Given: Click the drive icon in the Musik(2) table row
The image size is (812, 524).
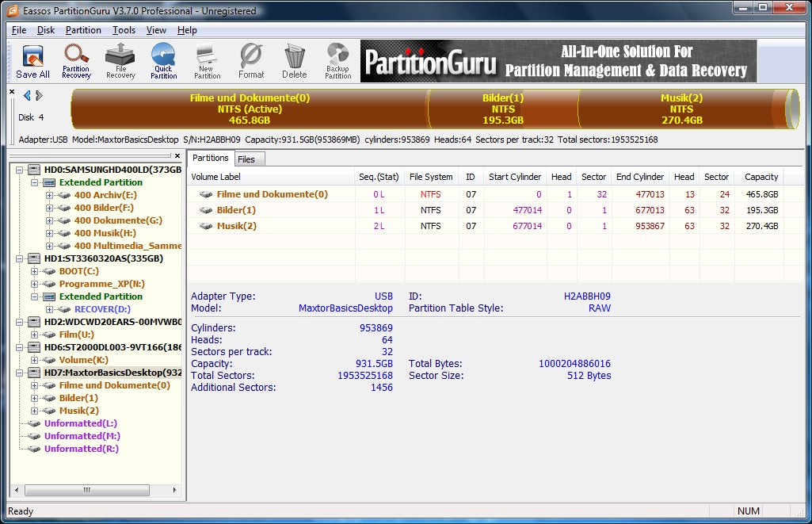Looking at the screenshot, I should 206,226.
